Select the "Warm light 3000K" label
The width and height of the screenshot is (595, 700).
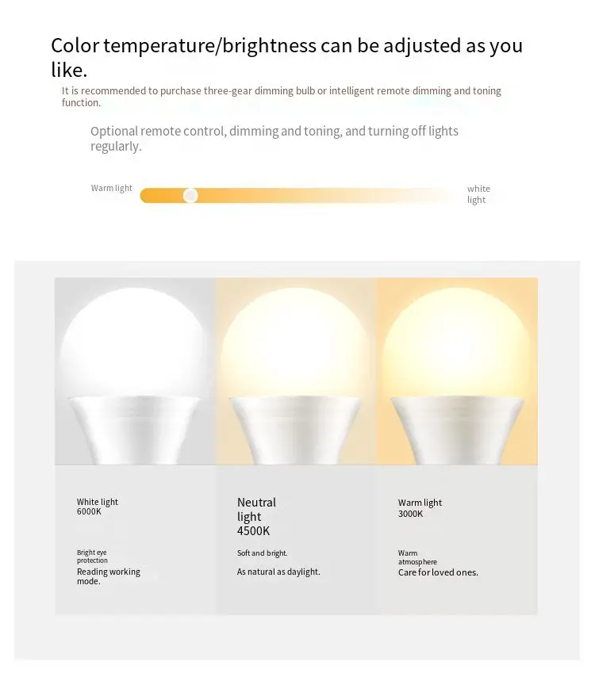pyautogui.click(x=420, y=507)
